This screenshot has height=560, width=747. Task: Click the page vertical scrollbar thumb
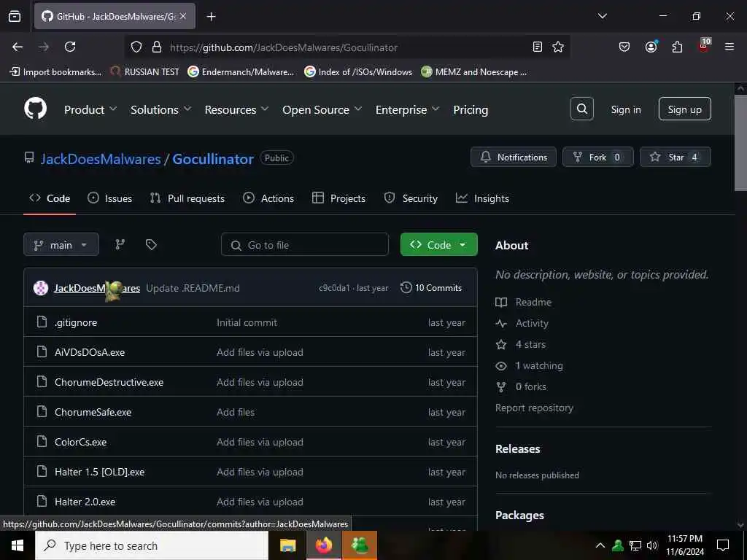point(740,143)
